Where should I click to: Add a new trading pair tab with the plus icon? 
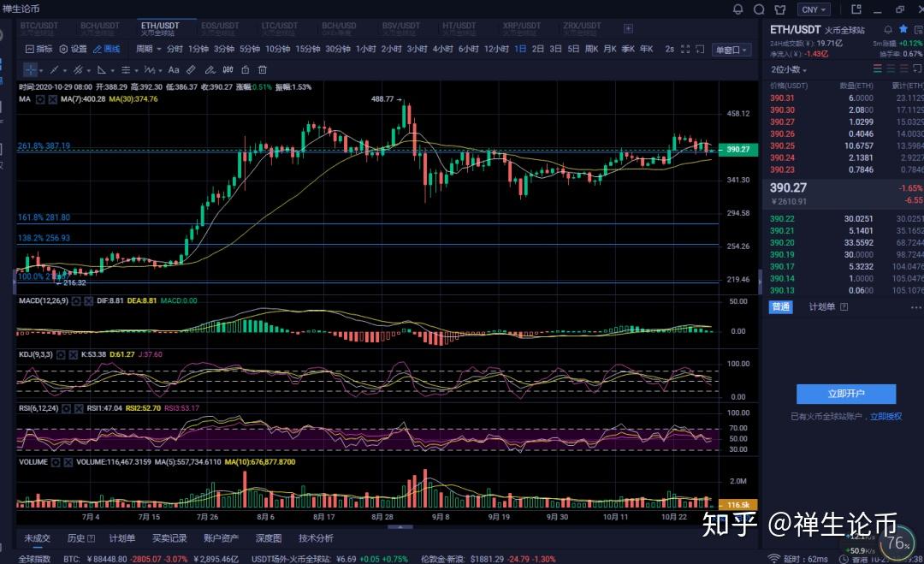point(628,28)
